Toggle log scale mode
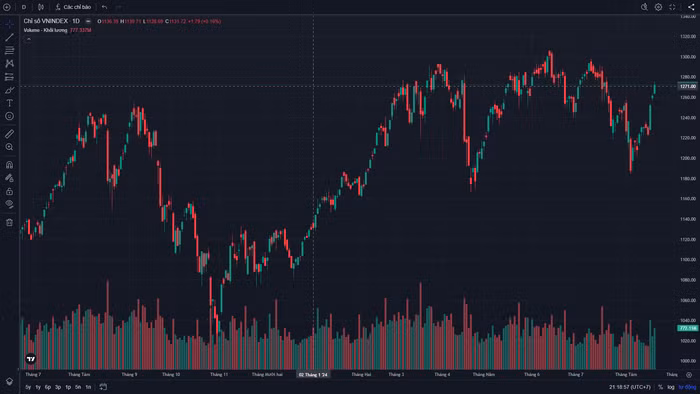 [x=671, y=387]
